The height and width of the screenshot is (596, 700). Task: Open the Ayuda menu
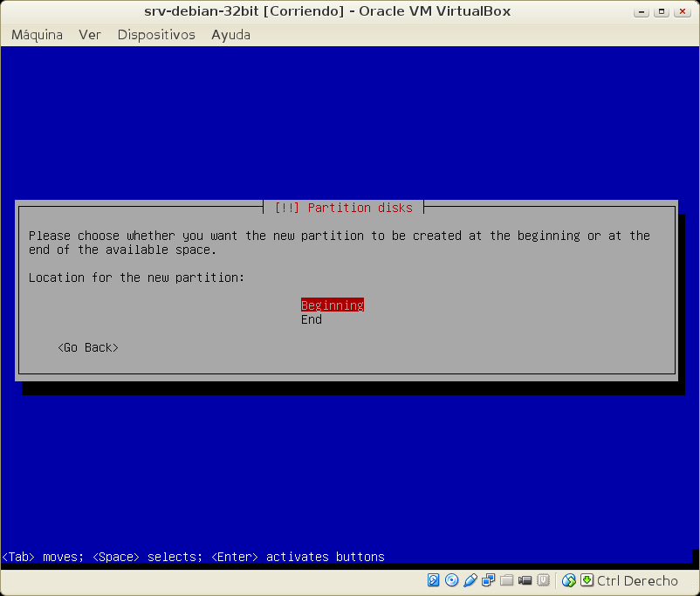pos(230,35)
